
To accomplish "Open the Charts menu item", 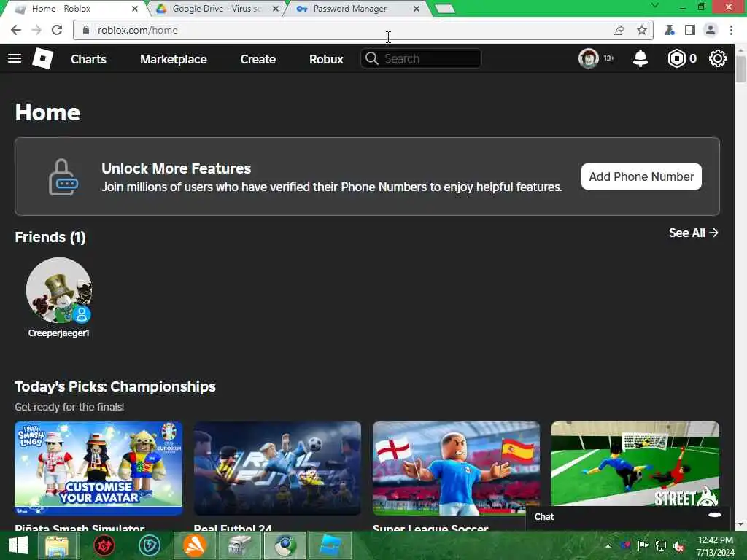I will [88, 59].
